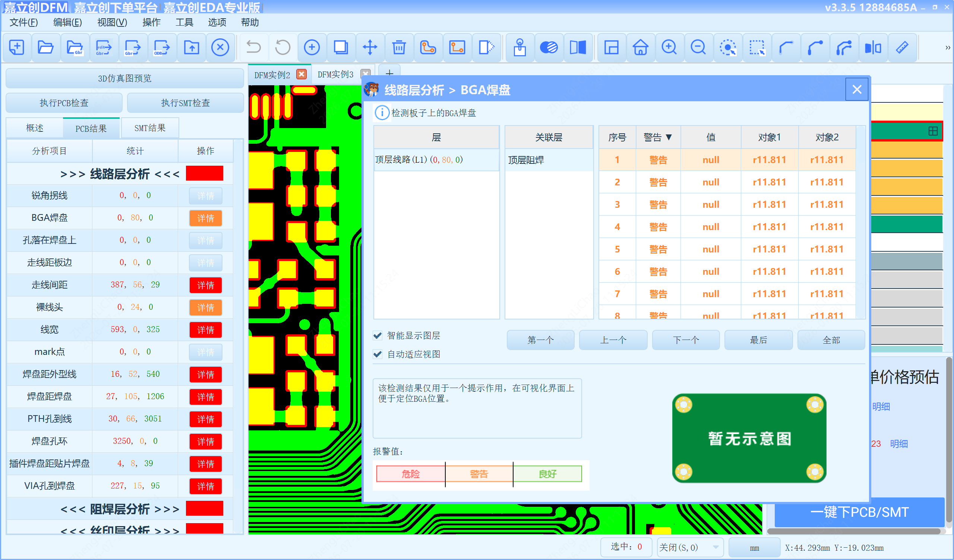
Task: Open the 关闭(S,0) snap dropdown
Action: [x=715, y=547]
